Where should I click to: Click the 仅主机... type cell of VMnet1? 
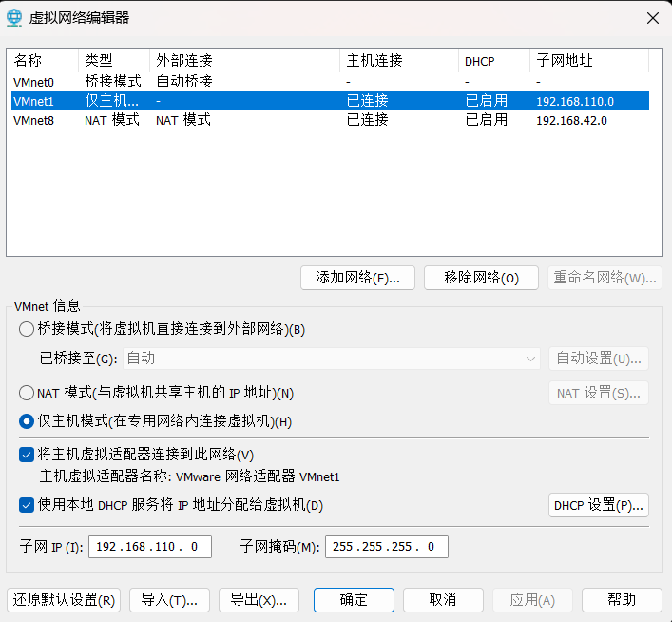(x=112, y=101)
